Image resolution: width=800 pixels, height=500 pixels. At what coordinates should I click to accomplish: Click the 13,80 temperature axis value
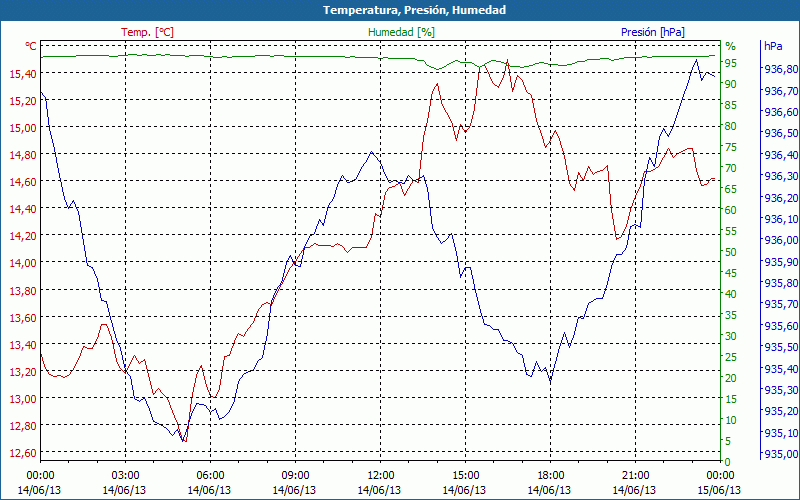pos(23,291)
